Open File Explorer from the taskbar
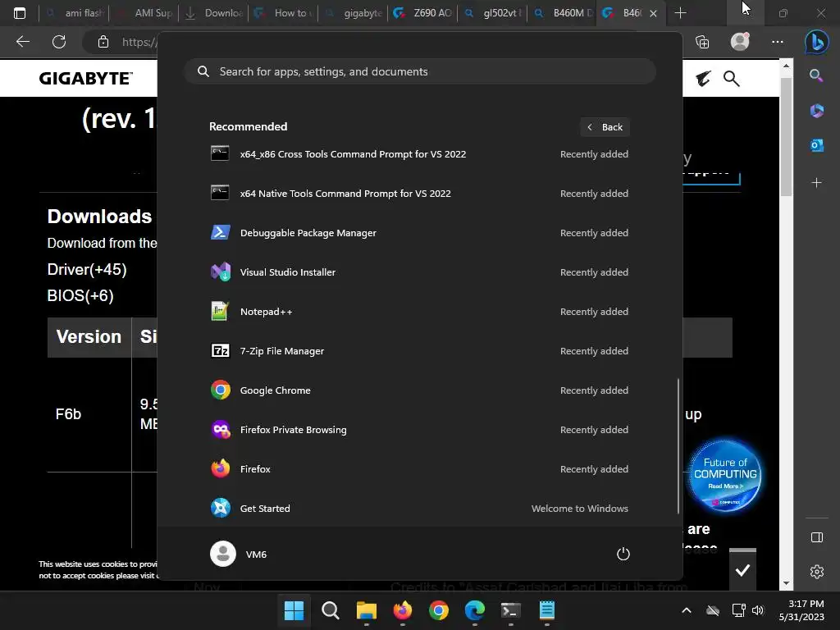This screenshot has width=840, height=630. pyautogui.click(x=367, y=610)
